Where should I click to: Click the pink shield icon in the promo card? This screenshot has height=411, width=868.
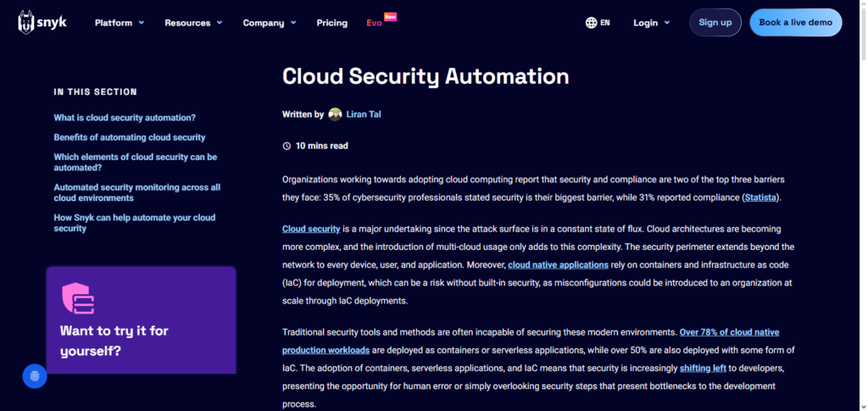click(78, 298)
